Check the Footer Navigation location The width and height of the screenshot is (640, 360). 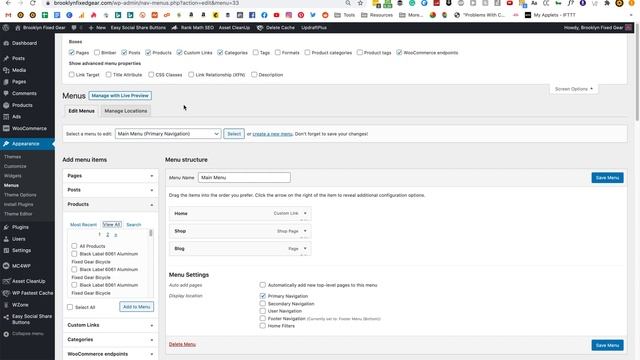pos(262,318)
